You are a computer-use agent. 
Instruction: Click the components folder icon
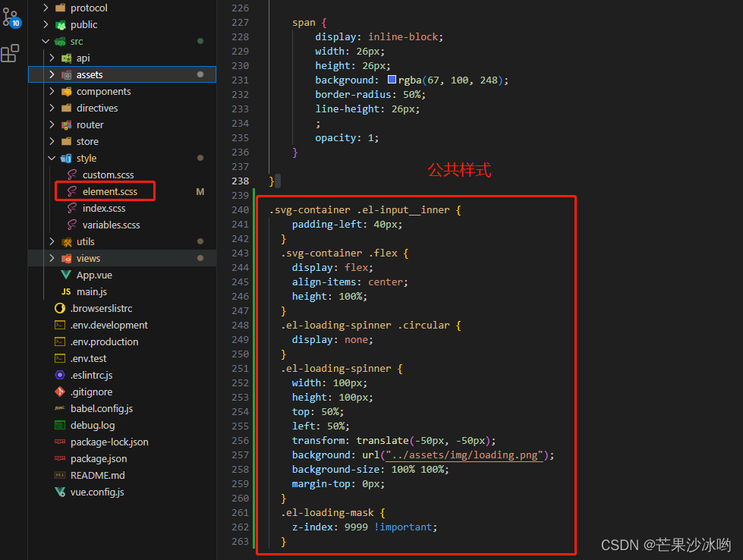click(66, 92)
